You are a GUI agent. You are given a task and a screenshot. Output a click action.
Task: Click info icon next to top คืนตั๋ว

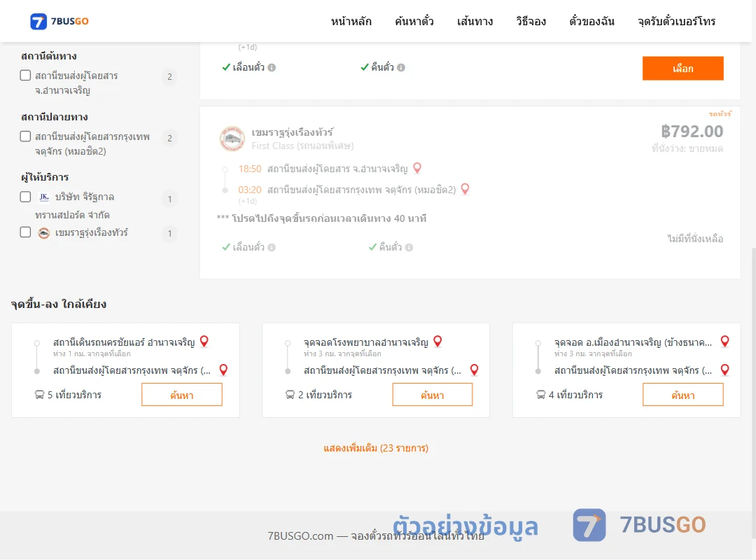coord(401,67)
